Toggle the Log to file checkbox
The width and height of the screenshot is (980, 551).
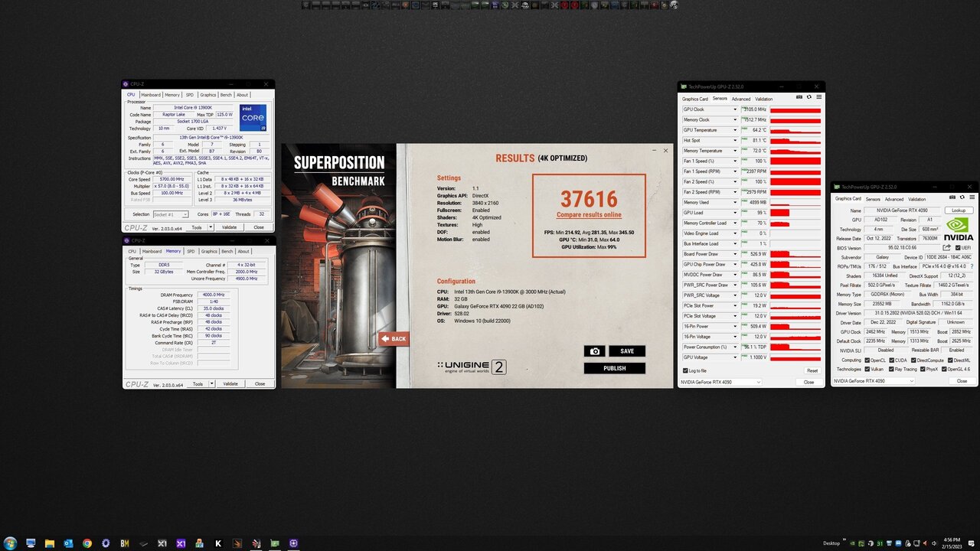click(685, 370)
